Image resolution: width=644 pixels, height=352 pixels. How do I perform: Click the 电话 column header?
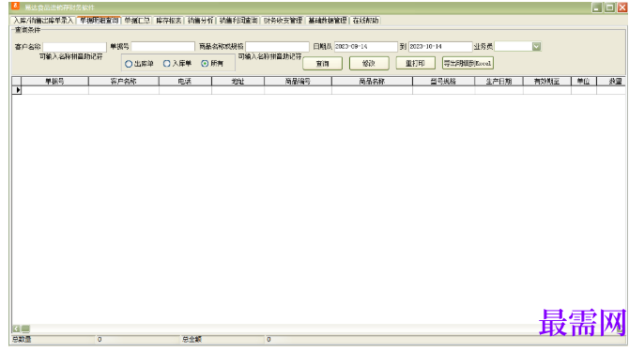click(185, 82)
